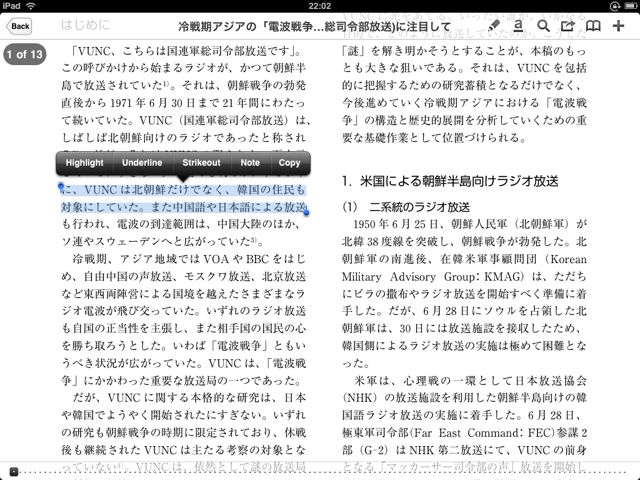Image resolution: width=640 pixels, height=480 pixels.
Task: Tap the plus add icon
Action: point(618,26)
